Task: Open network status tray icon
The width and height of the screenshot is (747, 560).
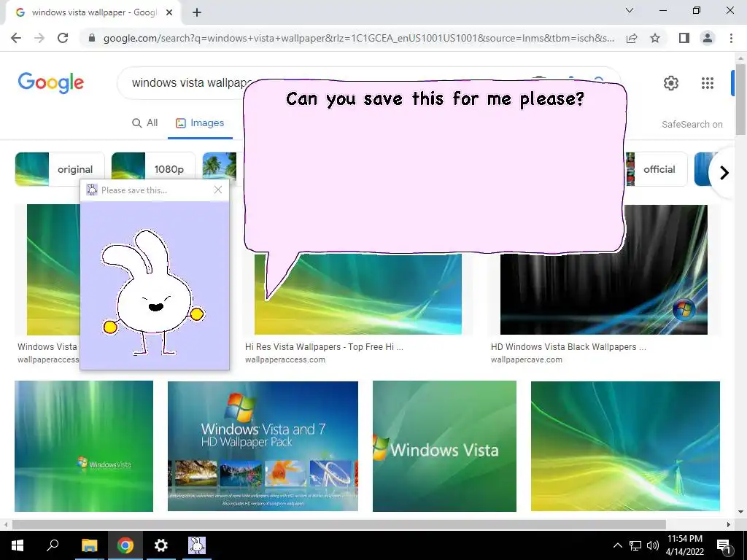Action: [635, 545]
